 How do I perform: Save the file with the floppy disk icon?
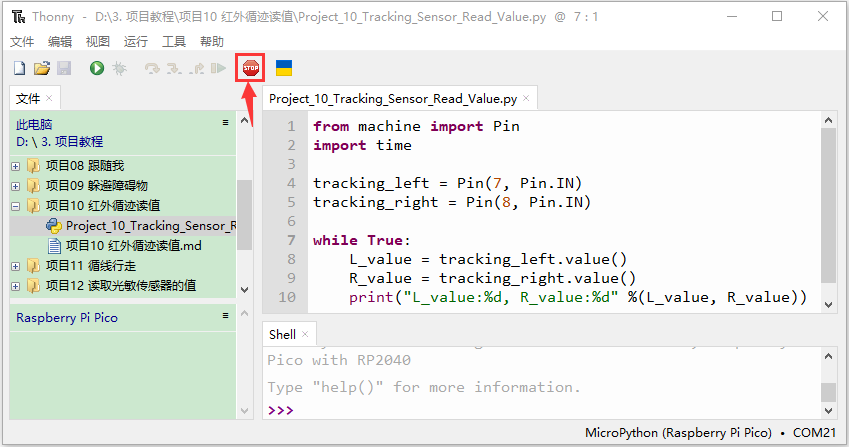point(64,68)
